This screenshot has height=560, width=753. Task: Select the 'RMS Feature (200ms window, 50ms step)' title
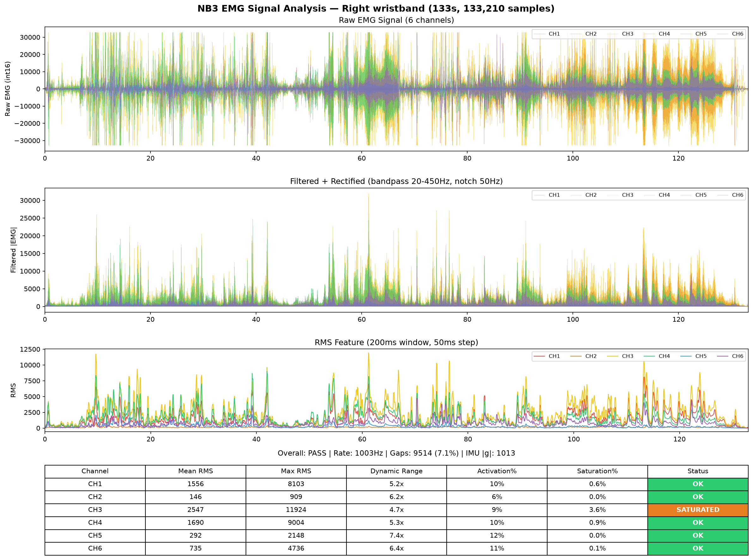pos(396,342)
